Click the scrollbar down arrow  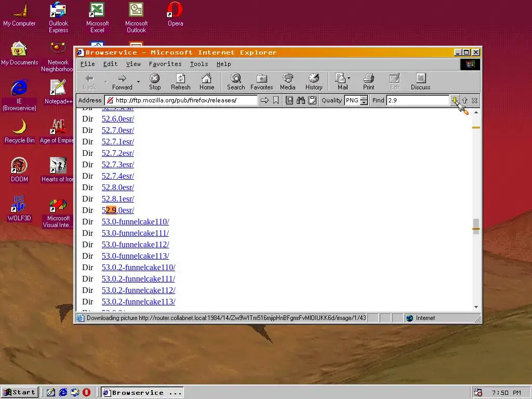click(476, 307)
